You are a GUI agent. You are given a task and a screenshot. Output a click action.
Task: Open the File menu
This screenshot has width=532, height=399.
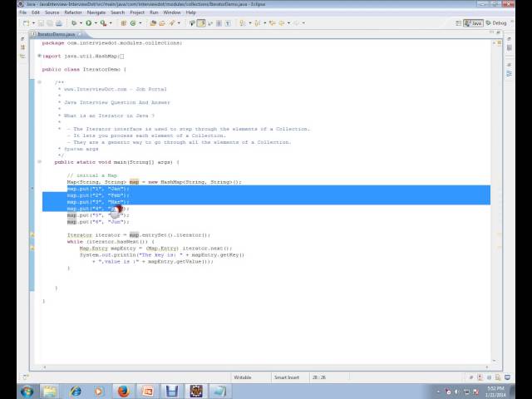click(x=23, y=12)
